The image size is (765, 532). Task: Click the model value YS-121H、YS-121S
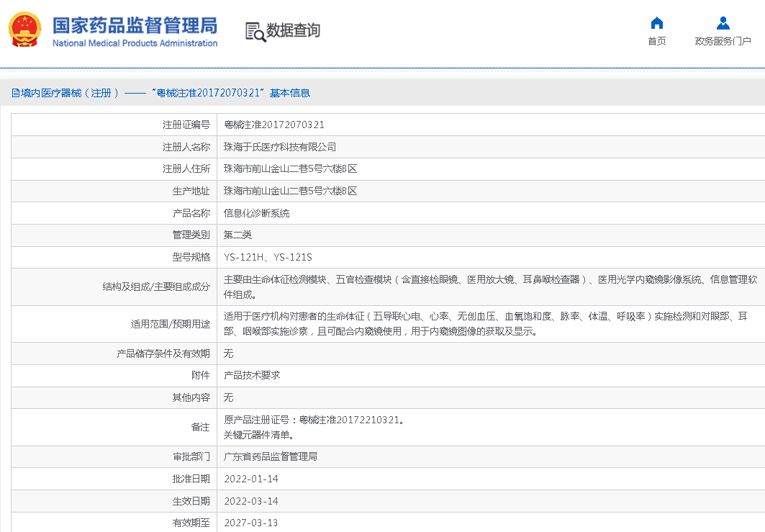coord(268,257)
